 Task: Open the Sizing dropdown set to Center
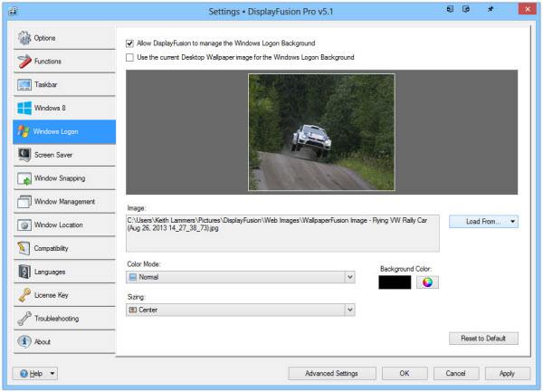click(241, 310)
